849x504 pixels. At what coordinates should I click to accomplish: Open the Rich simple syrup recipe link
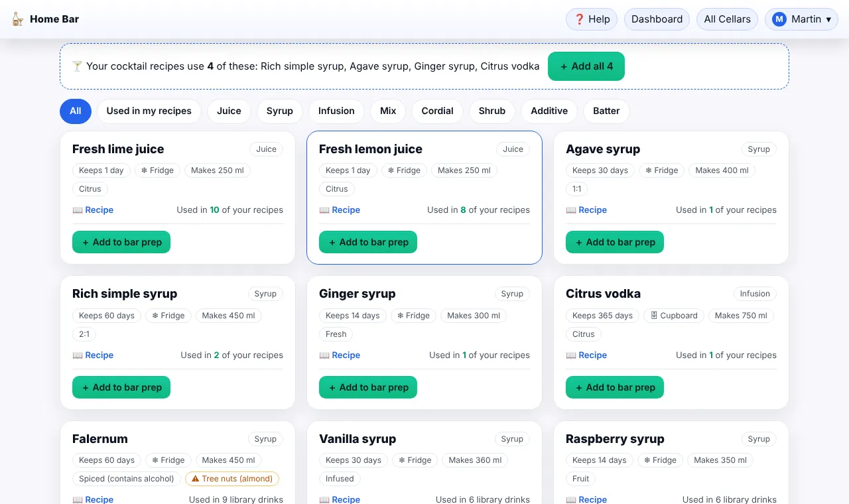click(x=93, y=355)
